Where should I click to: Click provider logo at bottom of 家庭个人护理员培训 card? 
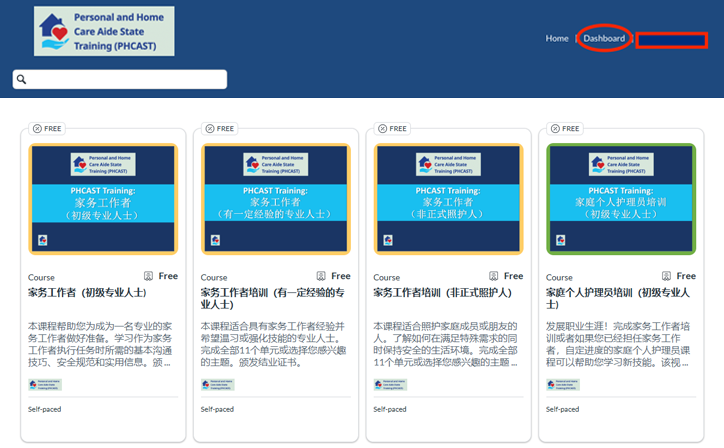click(564, 384)
